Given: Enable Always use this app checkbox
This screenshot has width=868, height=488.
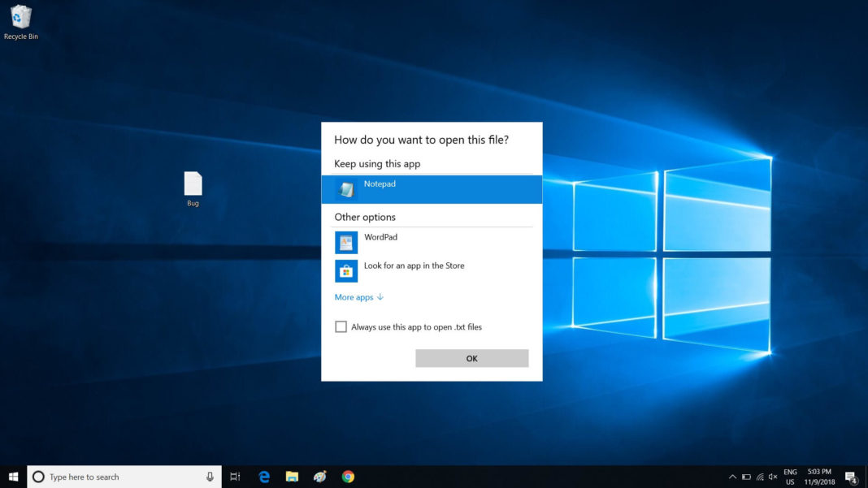Looking at the screenshot, I should tap(341, 327).
